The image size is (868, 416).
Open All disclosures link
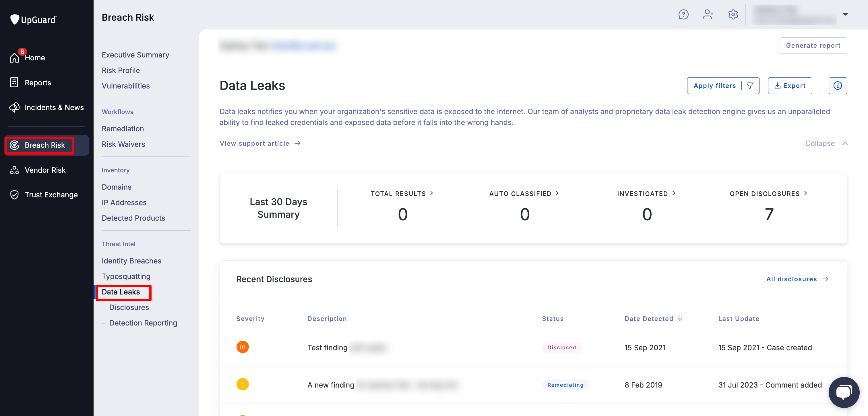[797, 279]
